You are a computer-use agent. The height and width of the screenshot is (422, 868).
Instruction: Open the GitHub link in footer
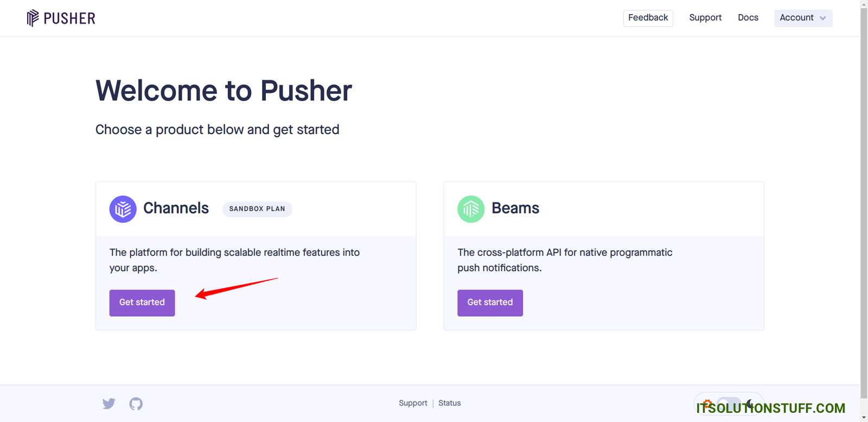pyautogui.click(x=136, y=404)
